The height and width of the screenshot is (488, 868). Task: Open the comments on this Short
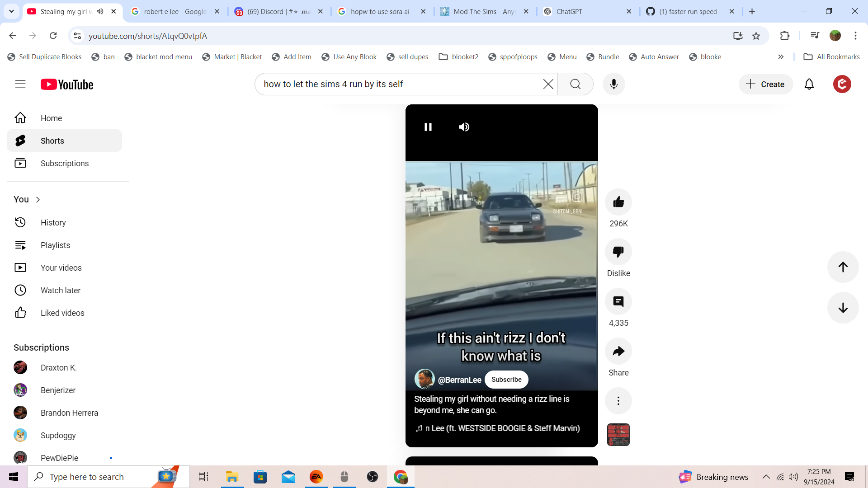[x=618, y=301]
